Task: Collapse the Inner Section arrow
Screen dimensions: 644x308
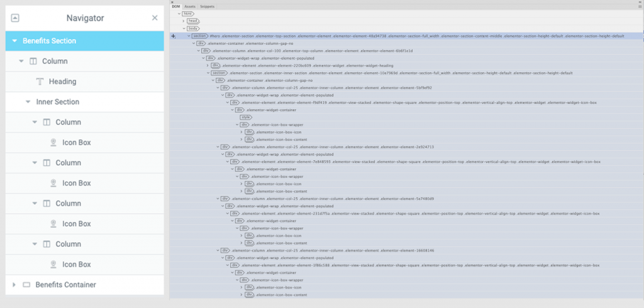Action: (28, 102)
